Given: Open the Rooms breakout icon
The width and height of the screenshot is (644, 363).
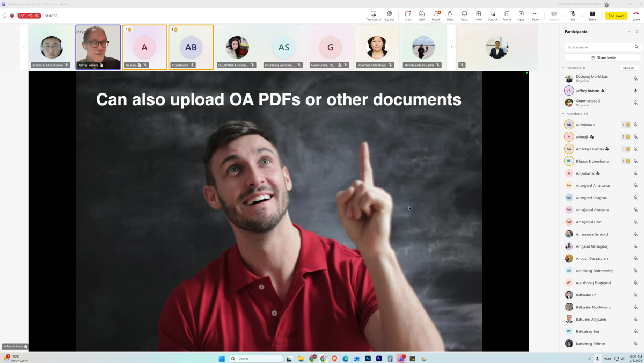Looking at the screenshot, I should coord(507,15).
